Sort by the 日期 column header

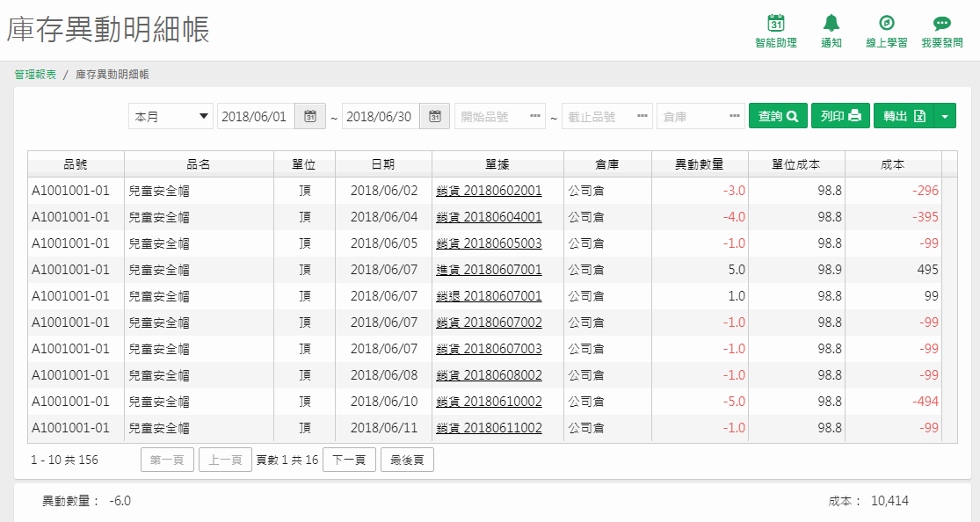[383, 164]
